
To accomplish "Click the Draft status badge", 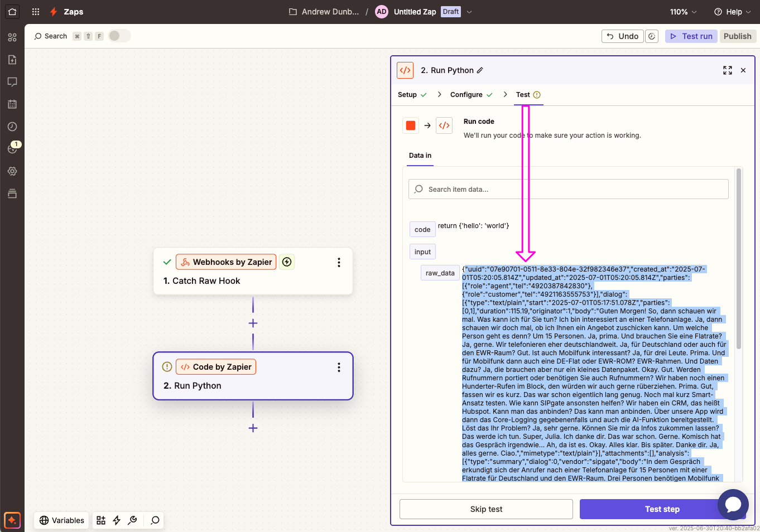I will pyautogui.click(x=451, y=12).
